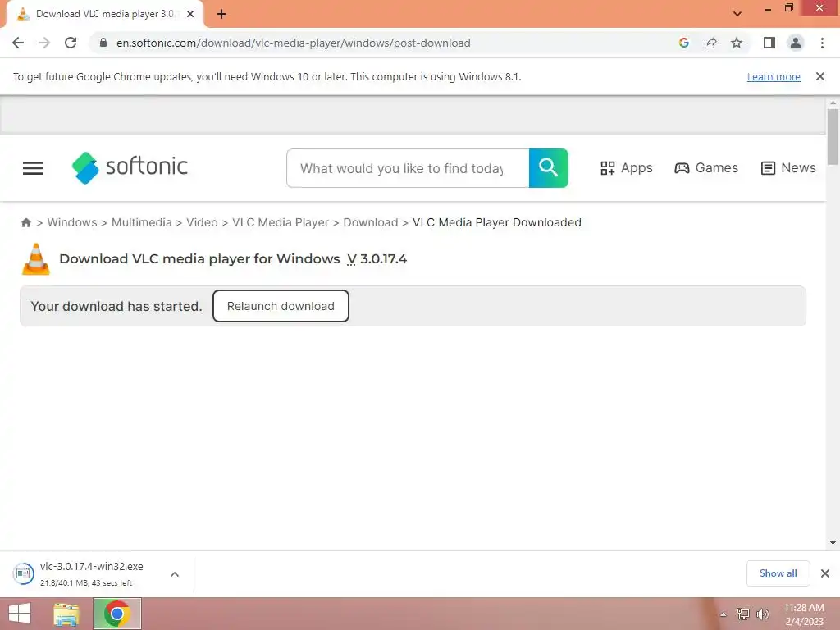
Task: Go to the Video breadcrumb
Action: (x=202, y=222)
